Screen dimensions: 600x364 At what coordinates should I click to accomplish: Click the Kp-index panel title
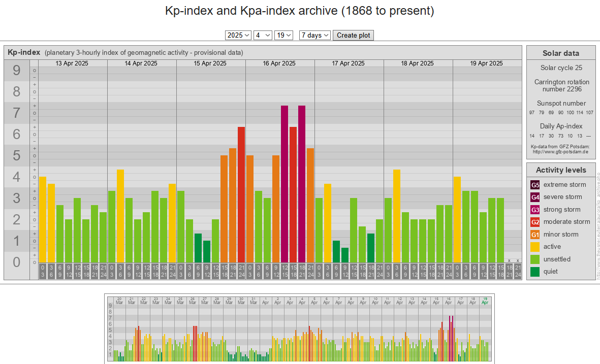point(24,52)
